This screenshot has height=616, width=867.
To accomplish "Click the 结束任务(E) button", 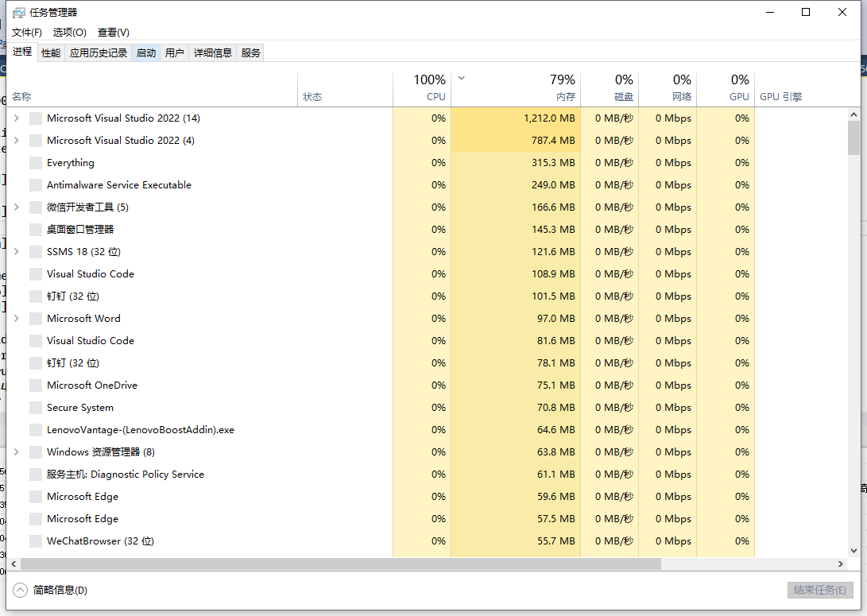I will pyautogui.click(x=820, y=590).
